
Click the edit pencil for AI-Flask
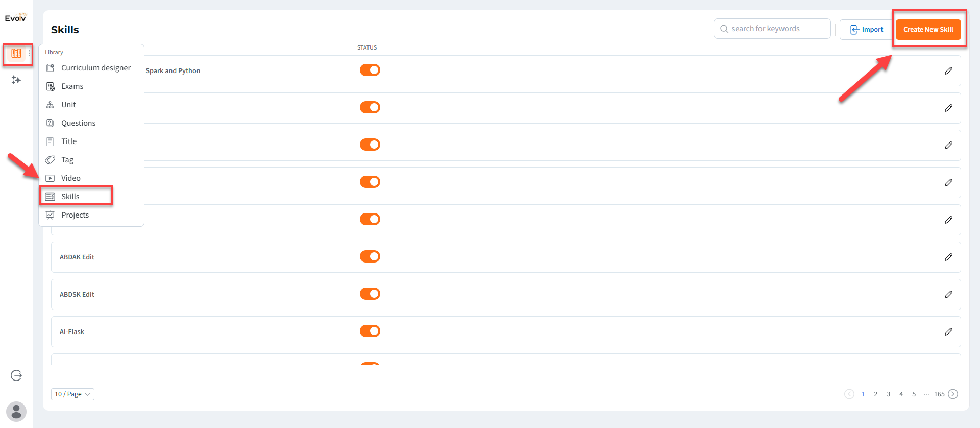click(x=948, y=332)
